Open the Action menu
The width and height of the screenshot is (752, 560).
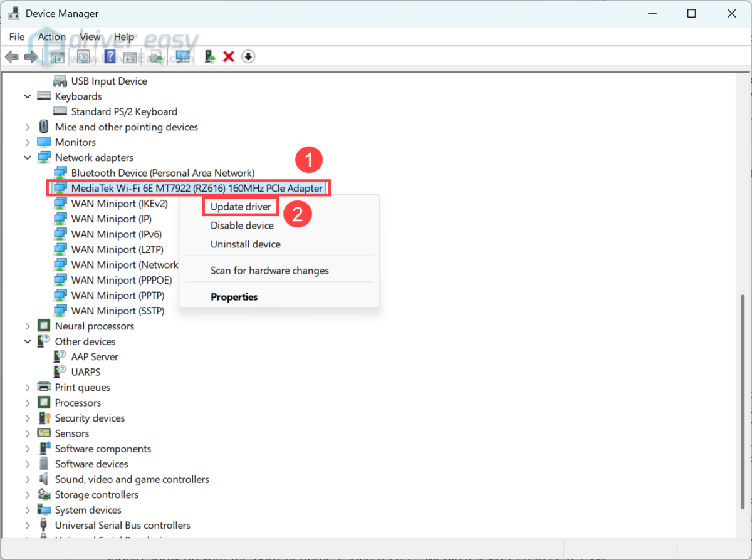[x=52, y=37]
